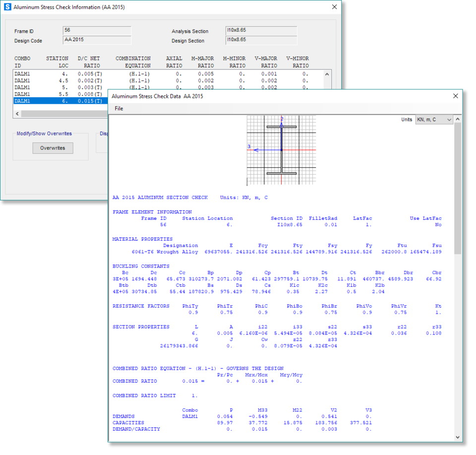Select the DALM1 row at station 5.5

(59, 94)
